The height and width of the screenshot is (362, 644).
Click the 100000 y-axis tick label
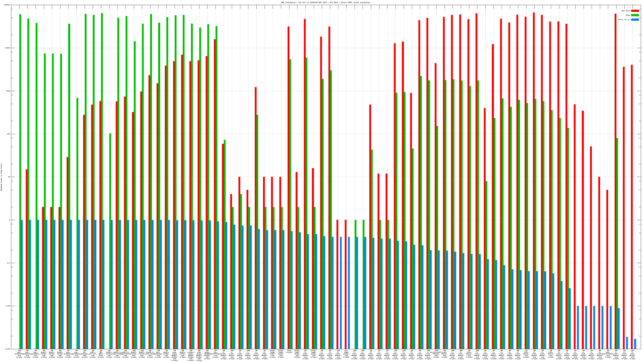[x=7, y=5]
